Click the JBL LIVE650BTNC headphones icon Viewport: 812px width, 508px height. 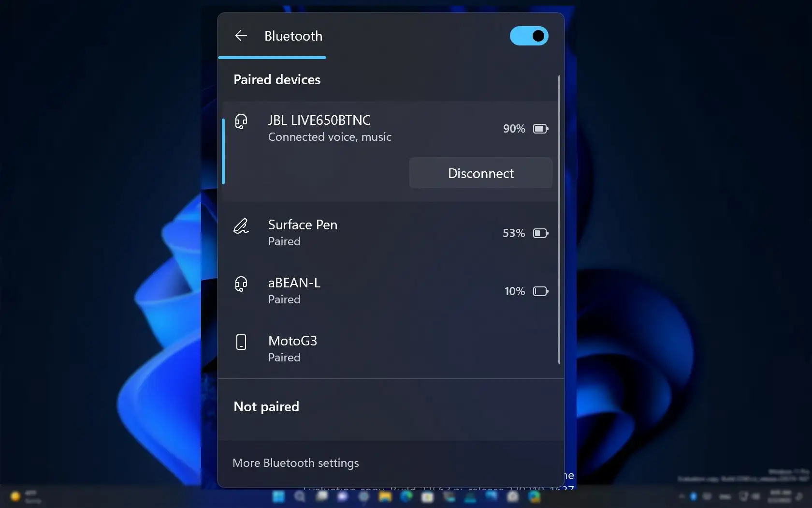(x=241, y=122)
